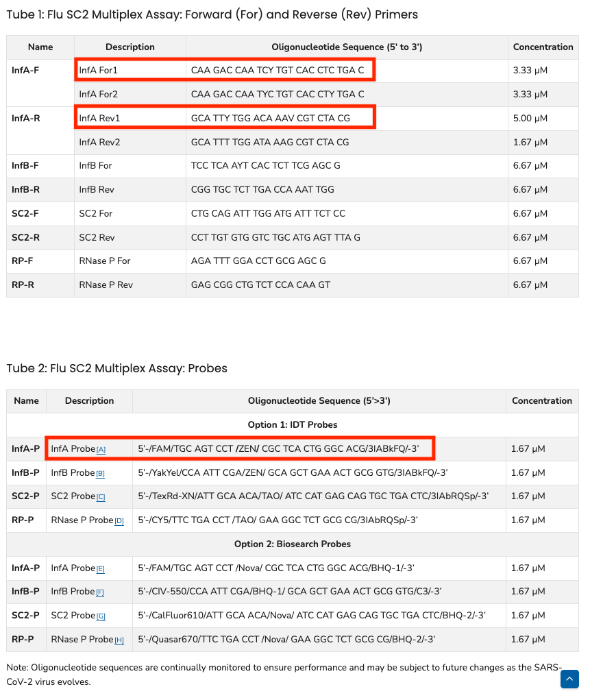
Task: Click the InfA For1 3.33 µM concentration
Action: (x=530, y=71)
